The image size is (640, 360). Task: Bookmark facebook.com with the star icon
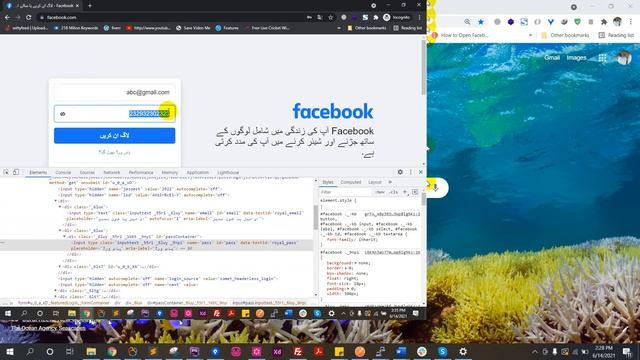(331, 17)
